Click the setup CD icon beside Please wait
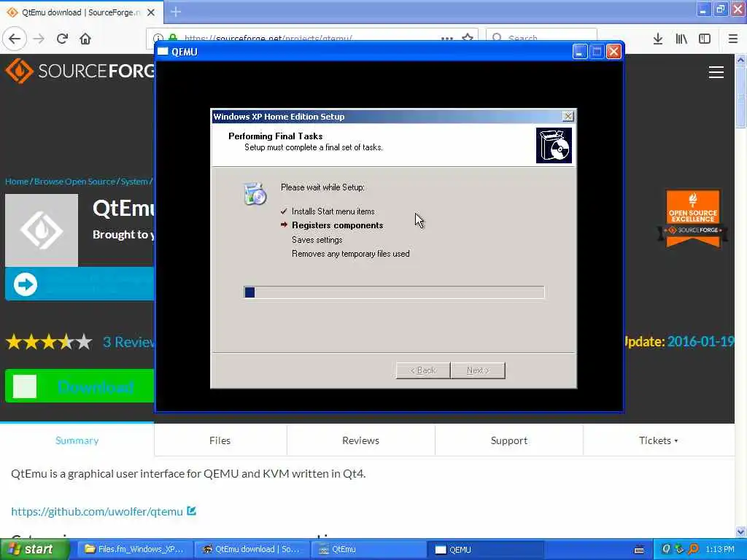This screenshot has width=747, height=560. click(255, 193)
